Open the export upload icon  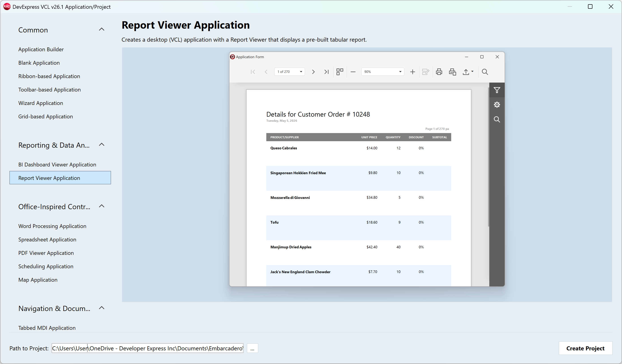tap(466, 72)
